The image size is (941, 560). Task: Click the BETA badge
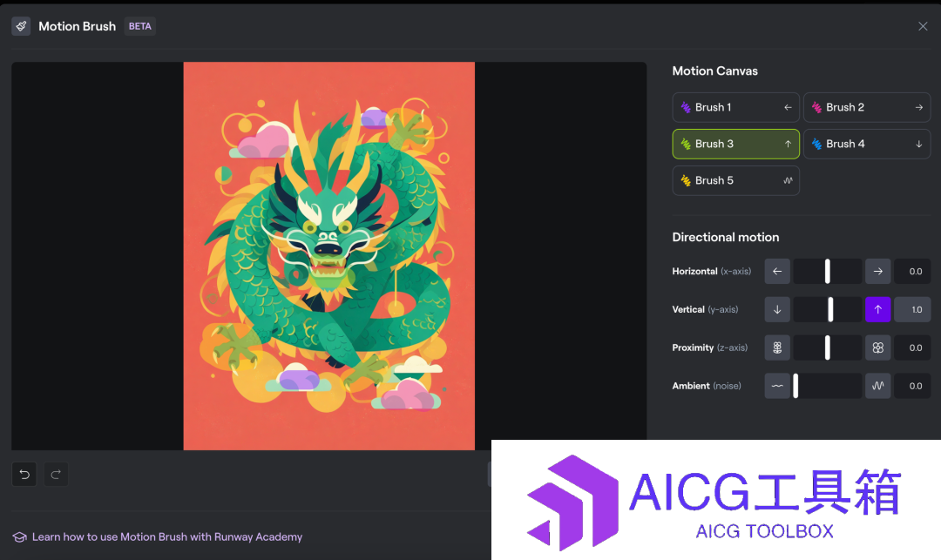(139, 26)
